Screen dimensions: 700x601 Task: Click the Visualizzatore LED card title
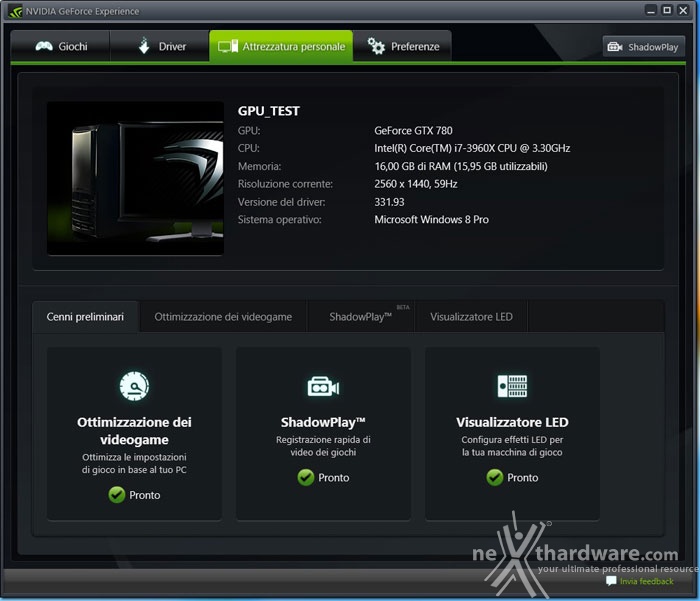point(512,422)
